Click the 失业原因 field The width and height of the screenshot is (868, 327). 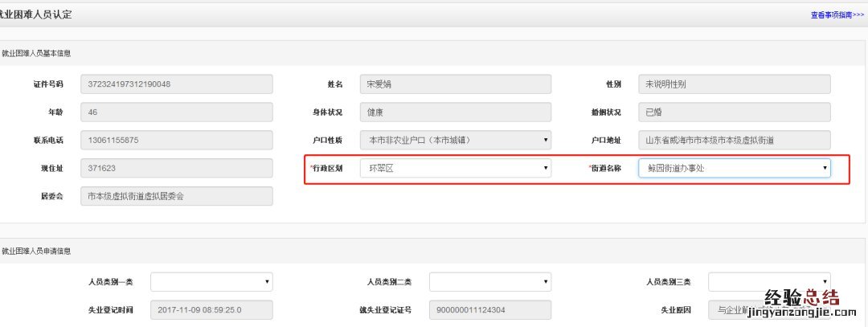tap(769, 310)
